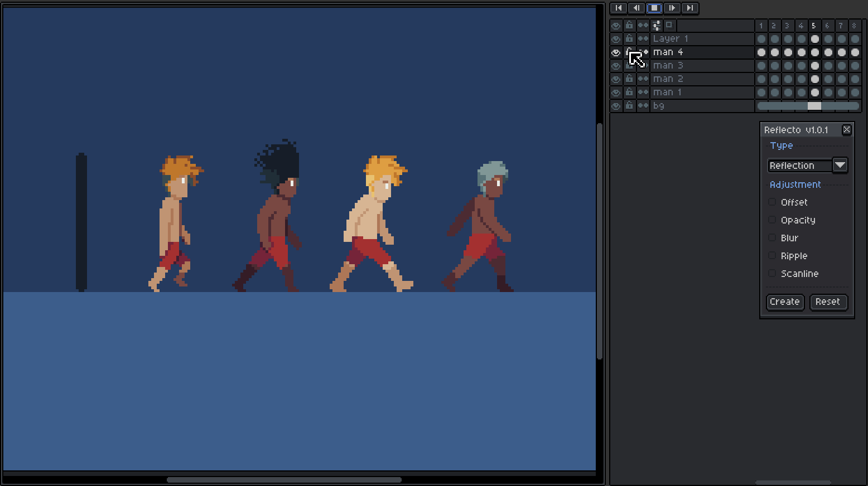Click the Reflection dropdown arrow button
The image size is (868, 486).
click(x=840, y=166)
